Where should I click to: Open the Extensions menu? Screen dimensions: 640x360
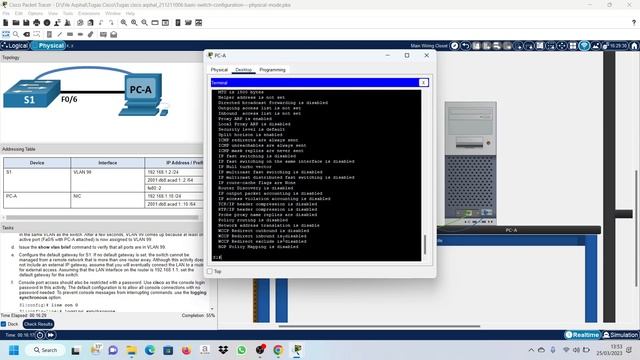[x=89, y=13]
